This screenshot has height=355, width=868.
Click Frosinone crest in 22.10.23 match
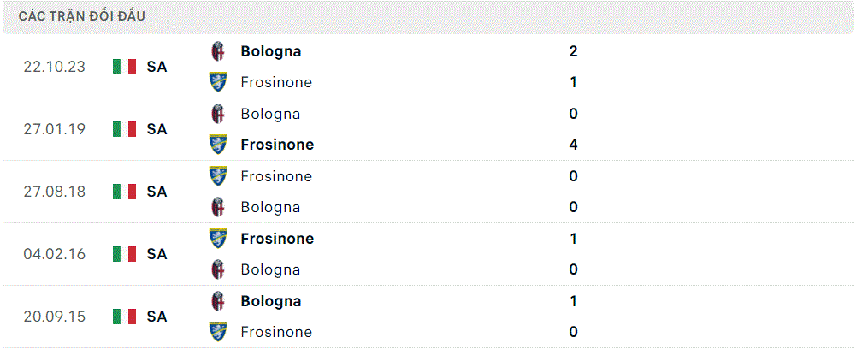(218, 82)
